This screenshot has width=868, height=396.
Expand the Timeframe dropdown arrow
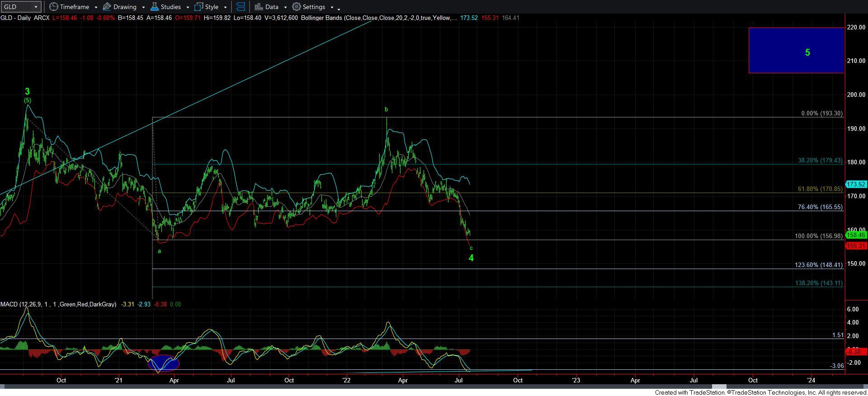click(96, 7)
